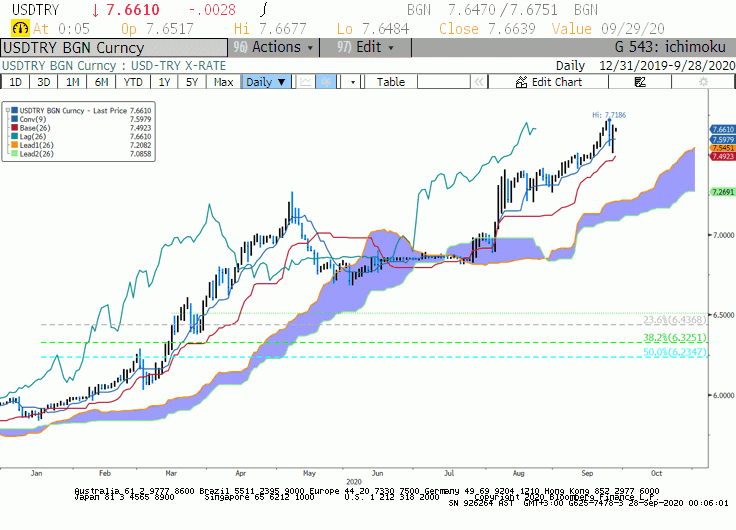
Task: Click the Table button
Action: click(x=391, y=82)
